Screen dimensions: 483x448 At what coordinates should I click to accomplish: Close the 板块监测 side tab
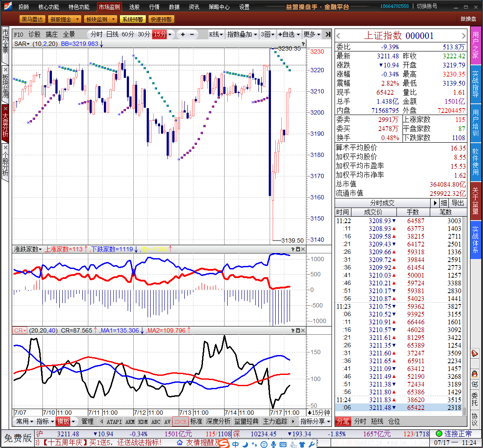[5, 70]
